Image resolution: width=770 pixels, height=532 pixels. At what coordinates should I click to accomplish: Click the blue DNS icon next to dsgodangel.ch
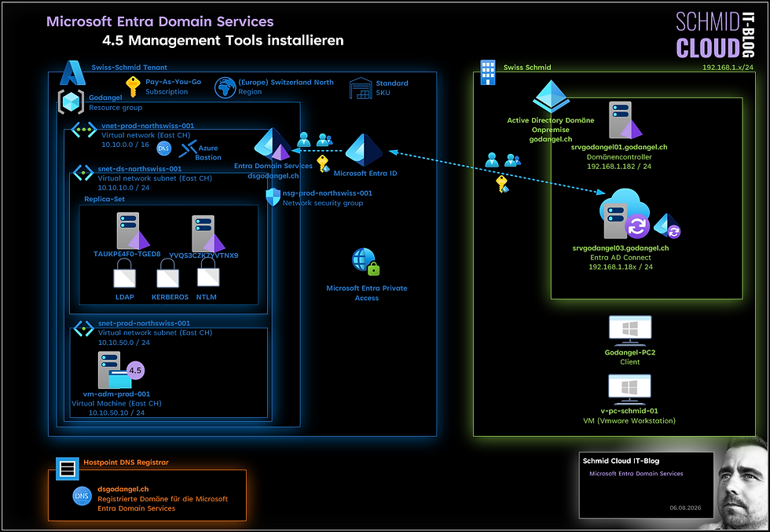[x=82, y=497]
